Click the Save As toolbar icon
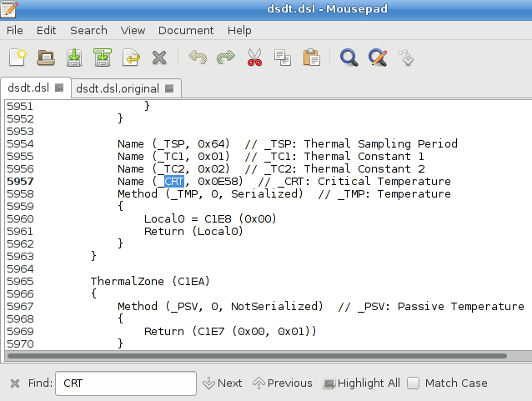 (103, 57)
